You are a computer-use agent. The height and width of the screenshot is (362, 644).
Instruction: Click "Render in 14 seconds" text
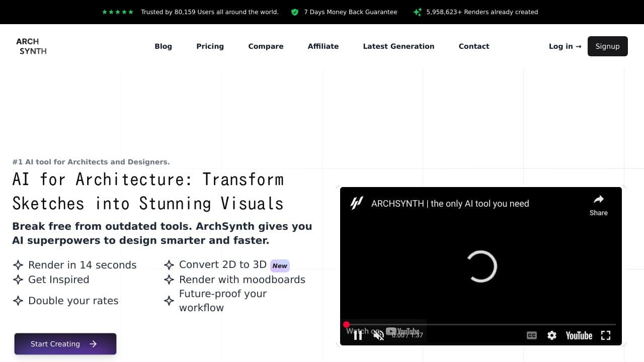pos(83,265)
